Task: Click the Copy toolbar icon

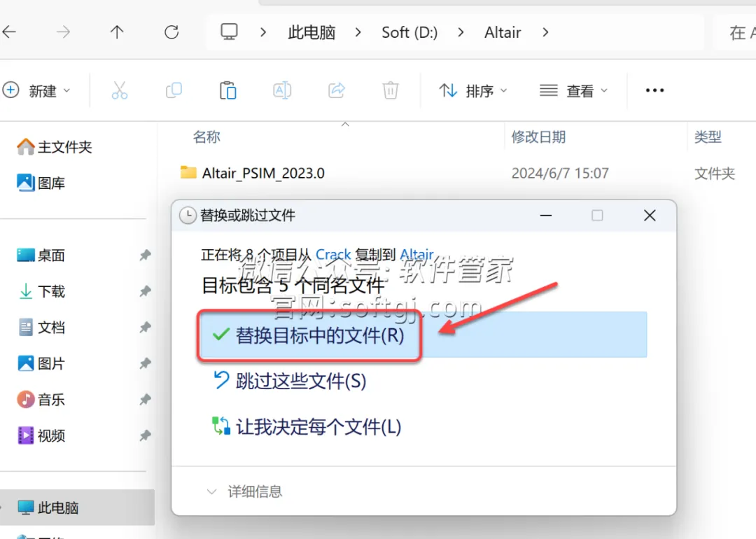Action: (174, 90)
